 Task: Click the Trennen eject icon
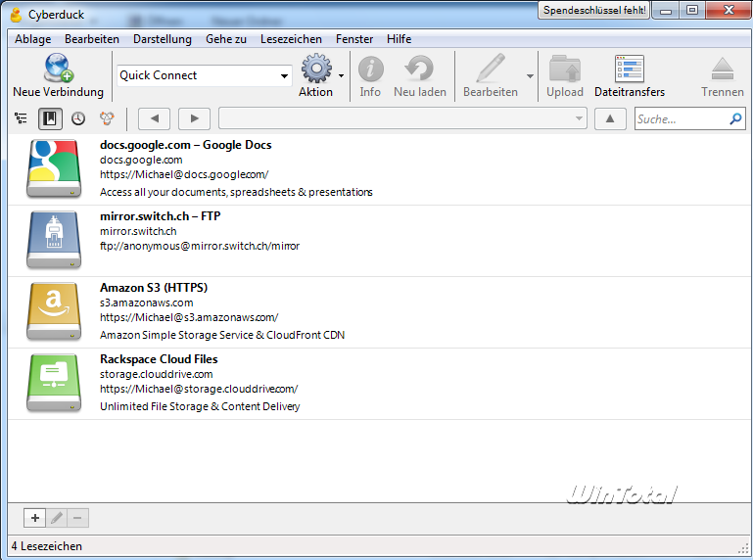click(723, 69)
